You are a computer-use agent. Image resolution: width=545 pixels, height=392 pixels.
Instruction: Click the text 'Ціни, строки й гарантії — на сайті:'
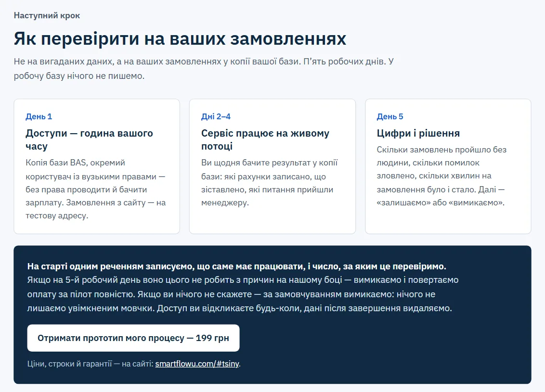click(91, 364)
